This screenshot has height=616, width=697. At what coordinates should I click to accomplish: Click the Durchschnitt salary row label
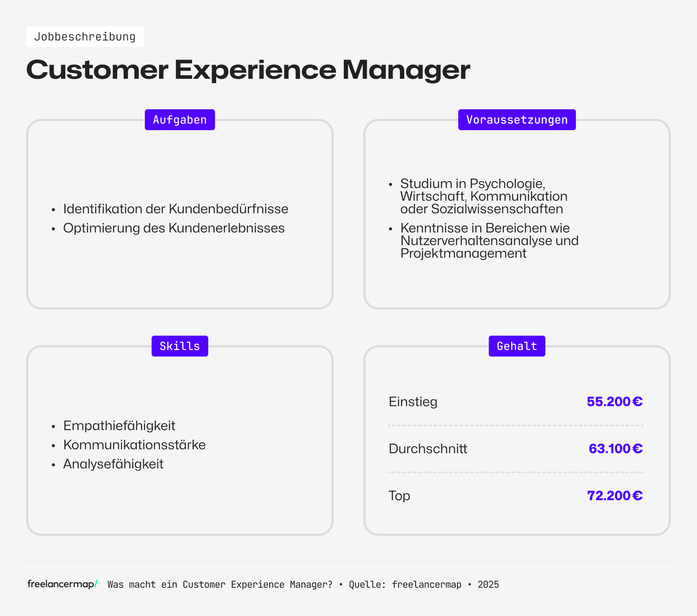[428, 449]
